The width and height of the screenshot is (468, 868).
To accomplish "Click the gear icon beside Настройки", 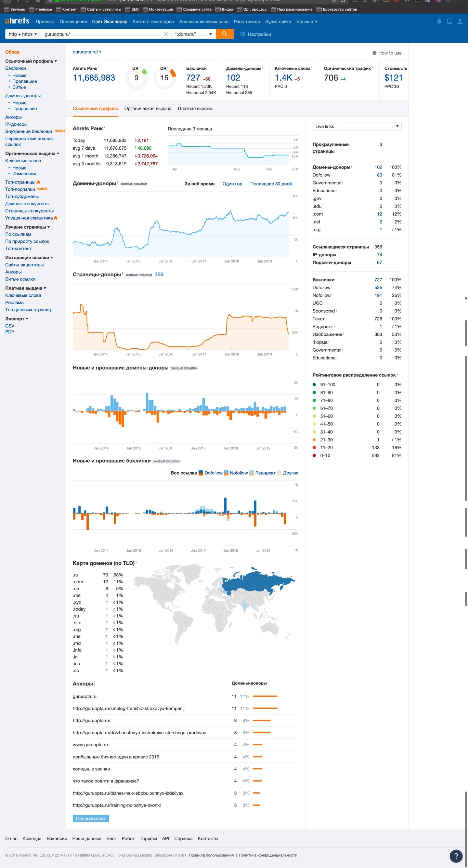I will click(x=242, y=34).
